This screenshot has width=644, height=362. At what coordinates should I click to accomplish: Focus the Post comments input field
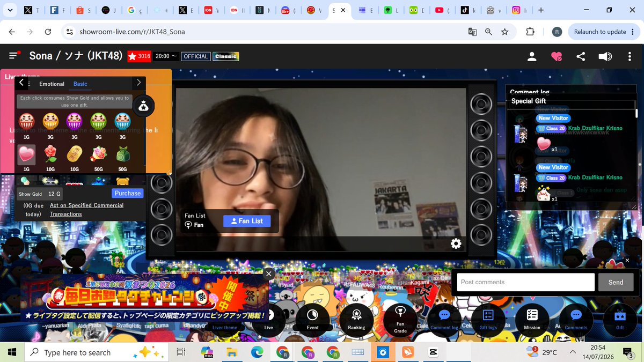pos(525,282)
